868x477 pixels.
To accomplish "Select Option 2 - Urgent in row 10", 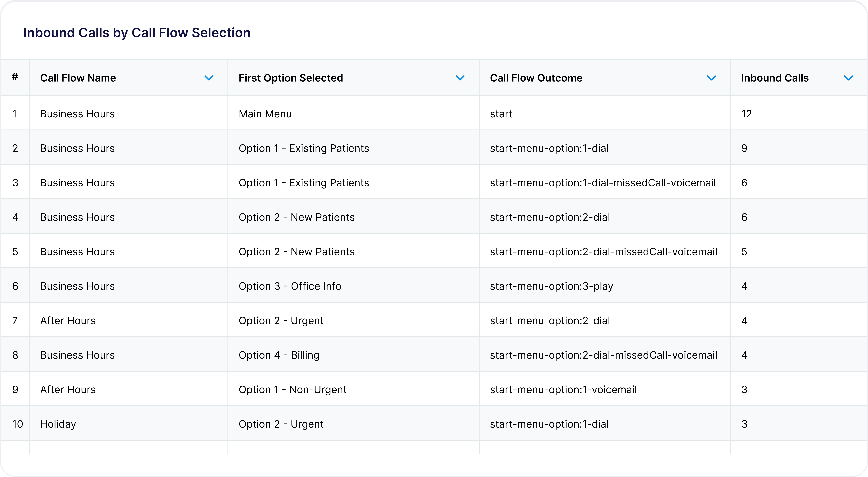I will click(x=281, y=424).
